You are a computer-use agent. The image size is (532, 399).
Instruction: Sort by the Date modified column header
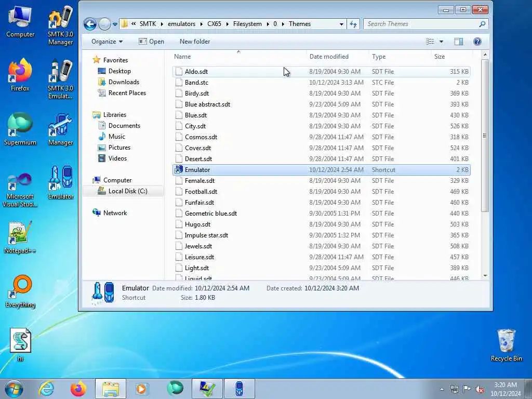click(x=337, y=57)
